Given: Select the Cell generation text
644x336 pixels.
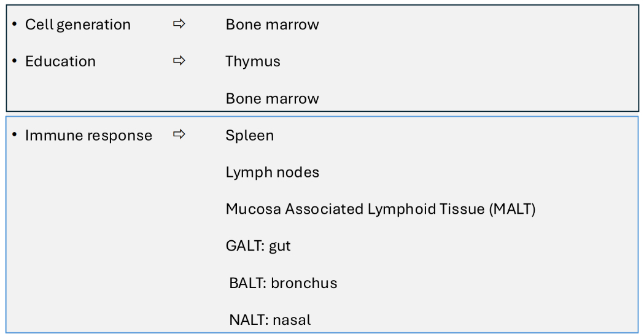Looking at the screenshot, I should pos(77,25).
